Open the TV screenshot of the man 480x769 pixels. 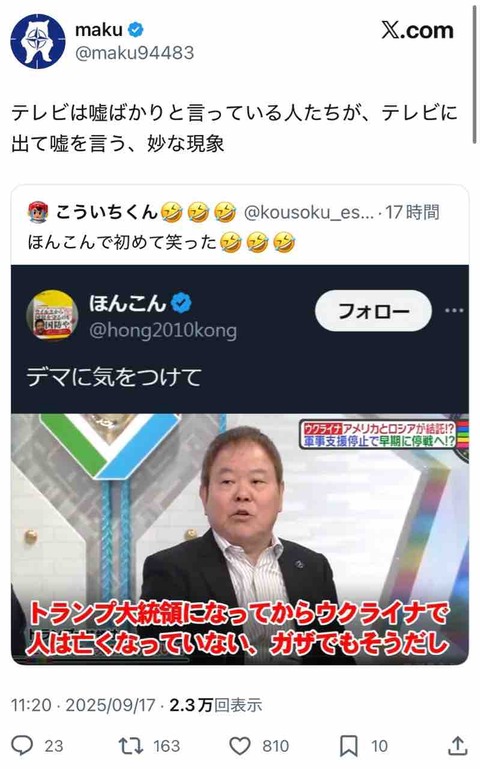tap(240, 539)
